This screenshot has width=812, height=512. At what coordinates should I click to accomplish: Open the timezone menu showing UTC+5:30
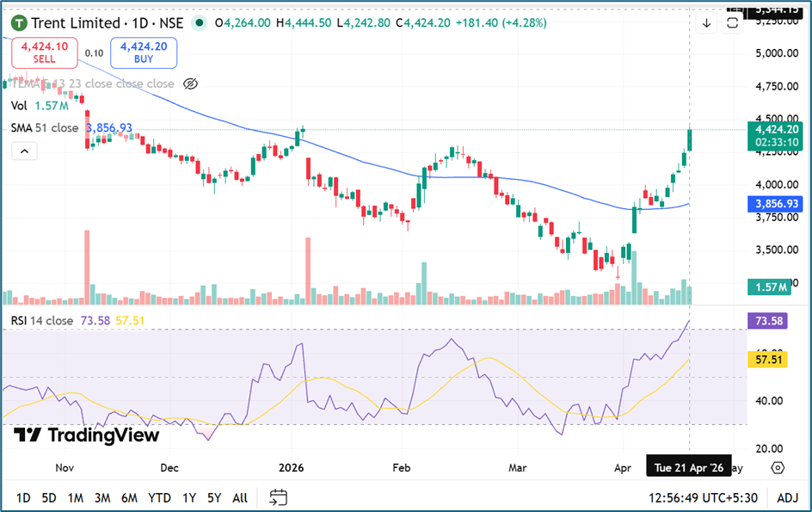[x=704, y=497]
